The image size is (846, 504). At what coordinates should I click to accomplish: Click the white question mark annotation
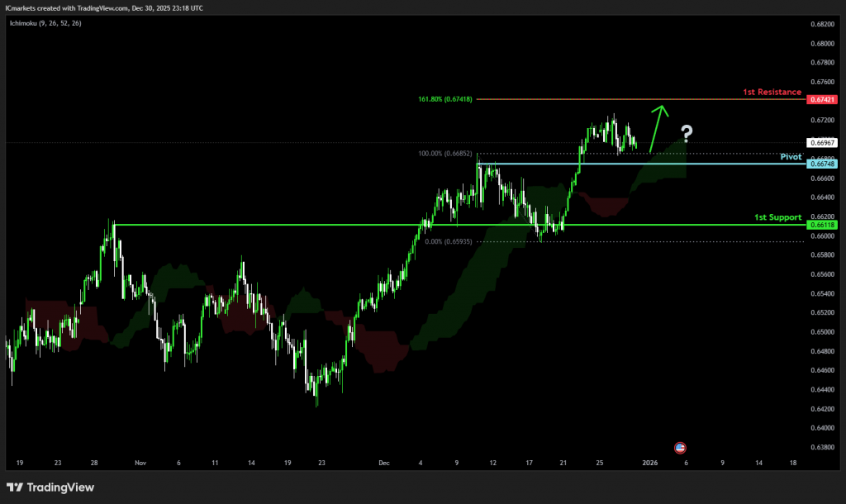(x=686, y=134)
